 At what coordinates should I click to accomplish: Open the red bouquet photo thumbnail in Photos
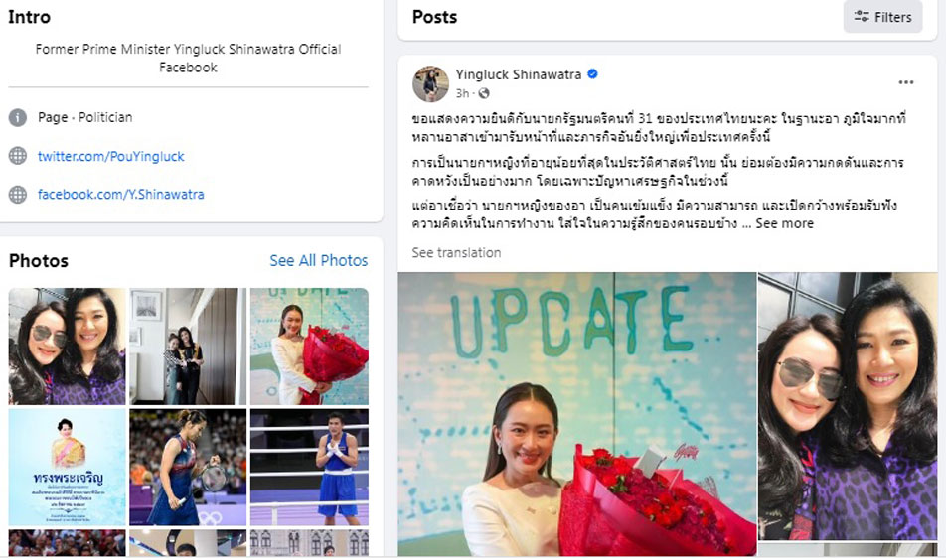coord(309,346)
